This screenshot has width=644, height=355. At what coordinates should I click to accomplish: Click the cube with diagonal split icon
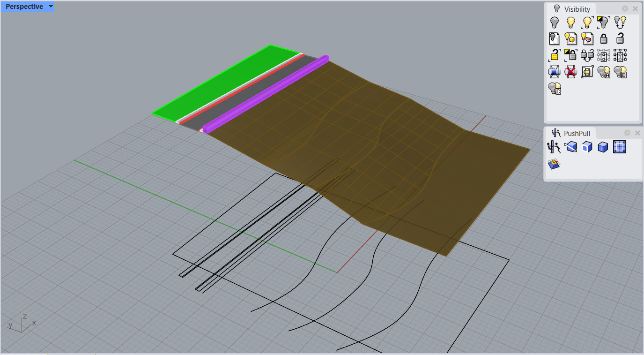570,147
